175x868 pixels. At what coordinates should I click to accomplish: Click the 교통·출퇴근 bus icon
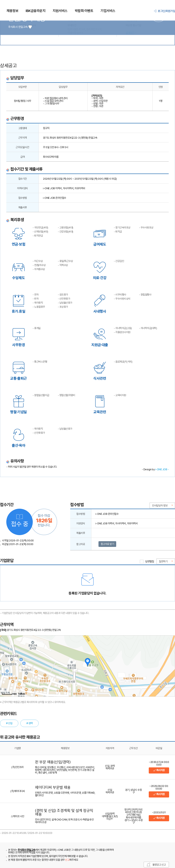click(19, 367)
